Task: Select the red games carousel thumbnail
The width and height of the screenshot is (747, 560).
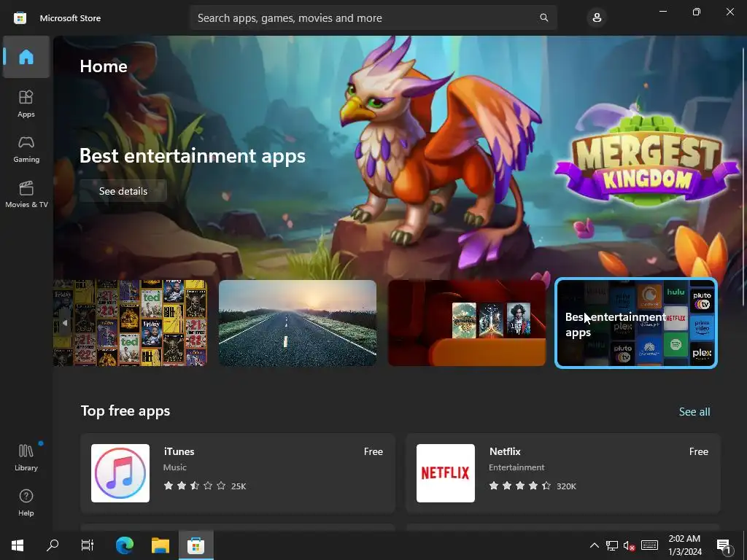Action: coord(467,323)
